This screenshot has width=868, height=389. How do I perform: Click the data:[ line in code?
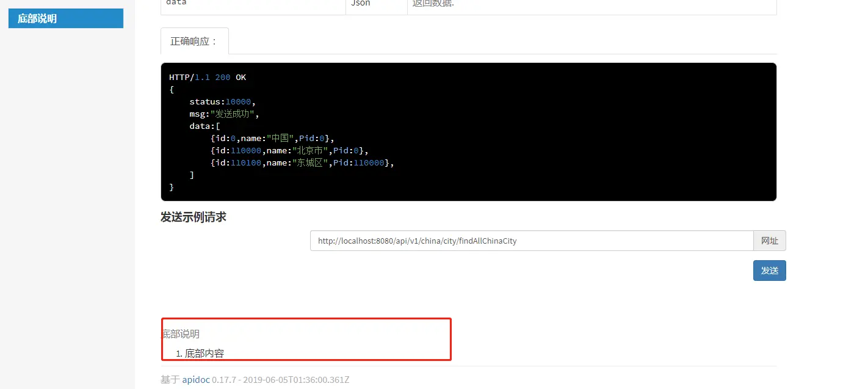pos(204,126)
